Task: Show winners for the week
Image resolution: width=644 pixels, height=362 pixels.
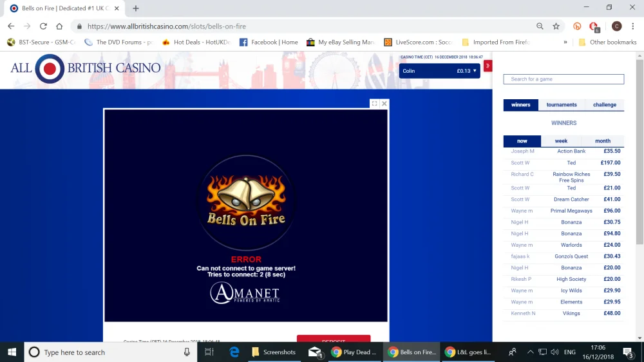Action: pyautogui.click(x=561, y=141)
